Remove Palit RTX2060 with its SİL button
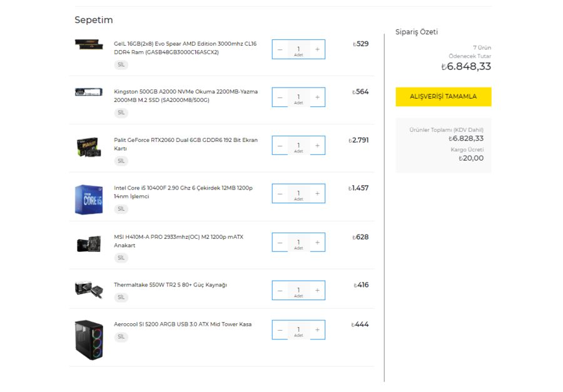Screen dimensions: 563x392 coord(121,161)
